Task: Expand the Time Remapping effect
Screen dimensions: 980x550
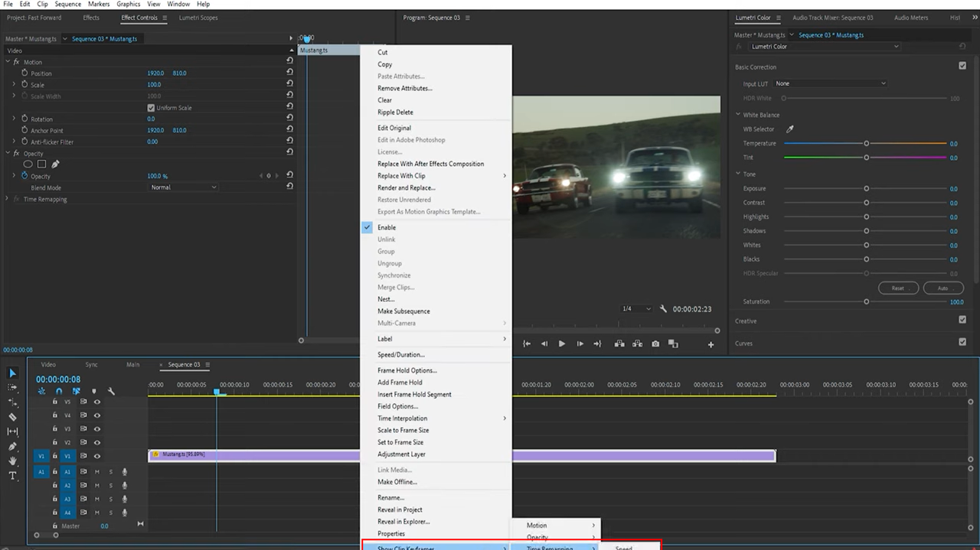Action: (8, 199)
